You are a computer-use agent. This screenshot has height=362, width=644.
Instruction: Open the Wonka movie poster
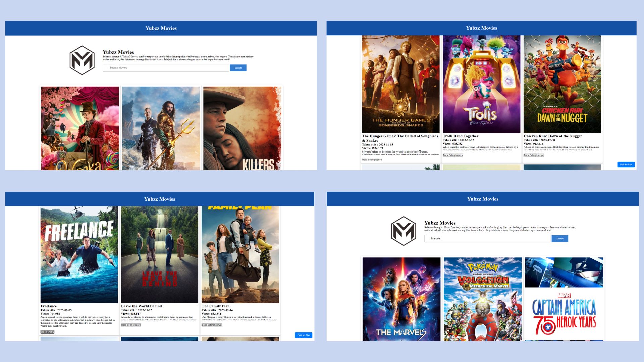click(80, 128)
